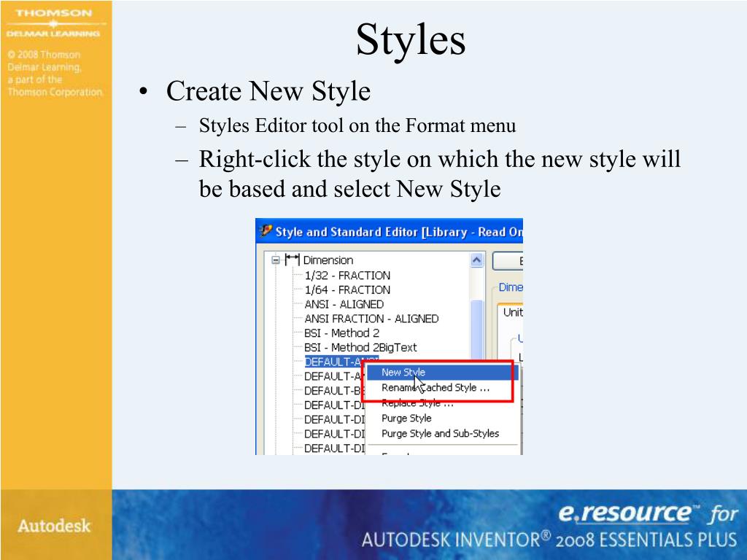The image size is (747, 560).
Task: Open the Units tab in the editor
Action: point(512,312)
